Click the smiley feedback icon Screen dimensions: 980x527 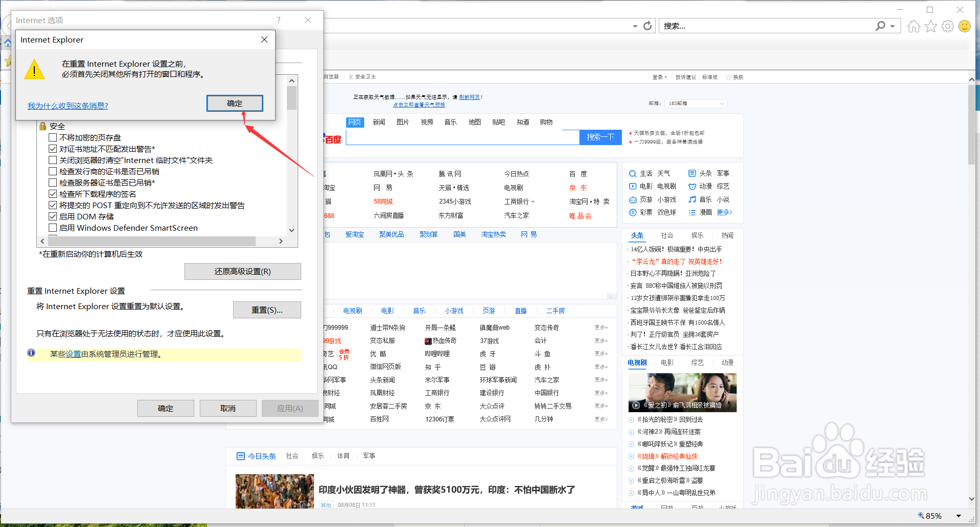pos(965,26)
